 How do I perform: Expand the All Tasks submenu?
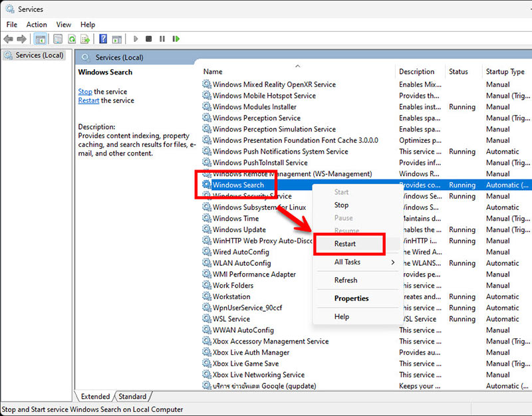[356, 262]
